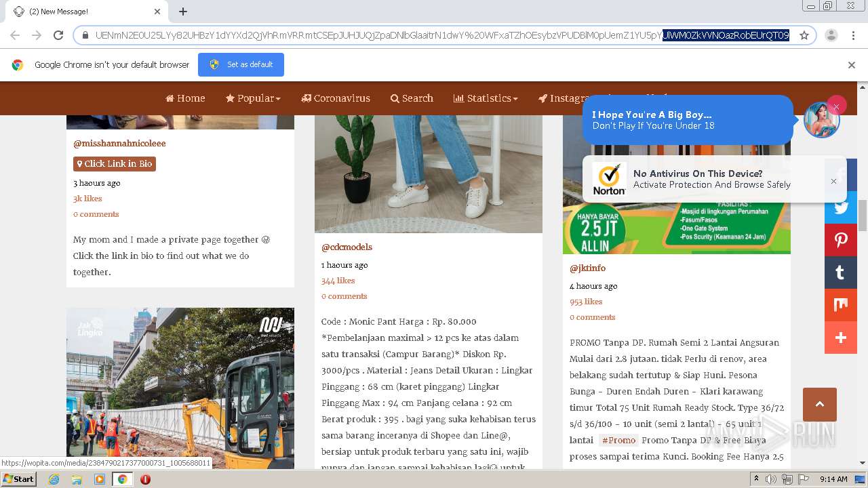The width and height of the screenshot is (868, 488).
Task: Click the volume speaker tray icon
Action: [771, 479]
